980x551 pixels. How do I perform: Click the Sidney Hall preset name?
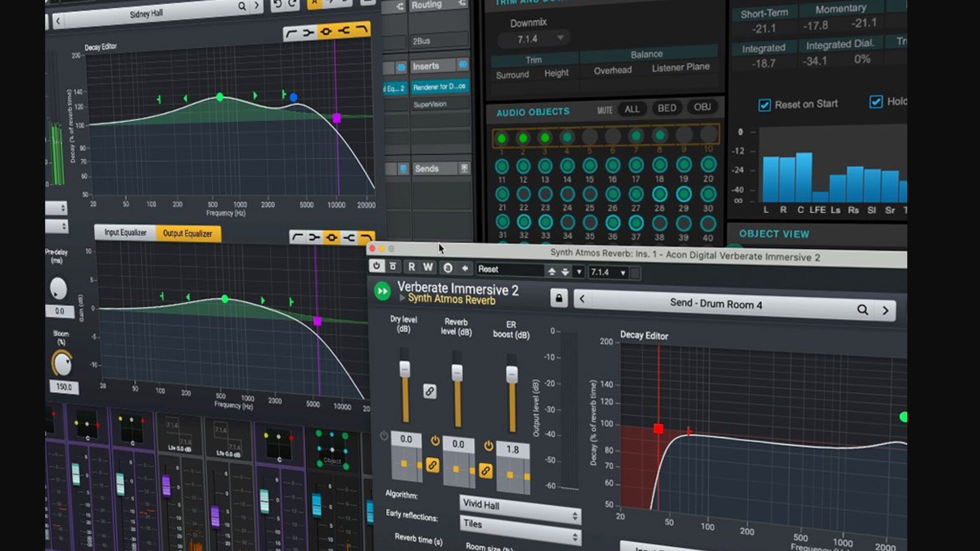pos(146,13)
